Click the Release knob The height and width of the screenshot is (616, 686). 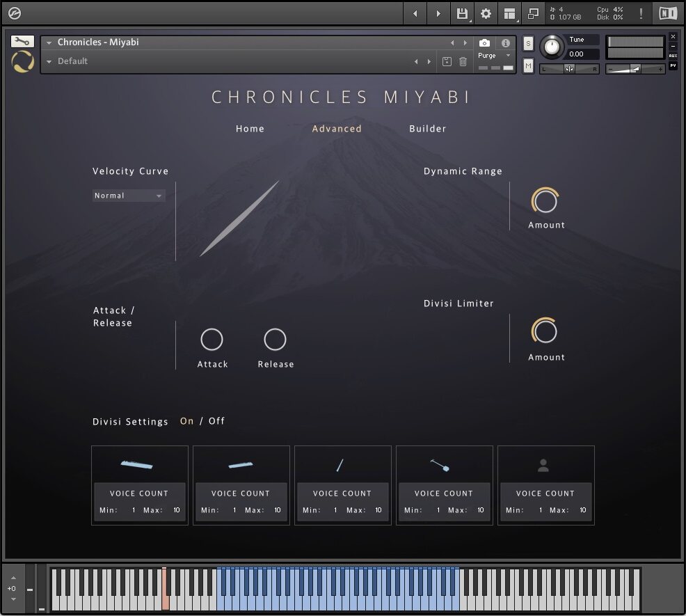276,339
